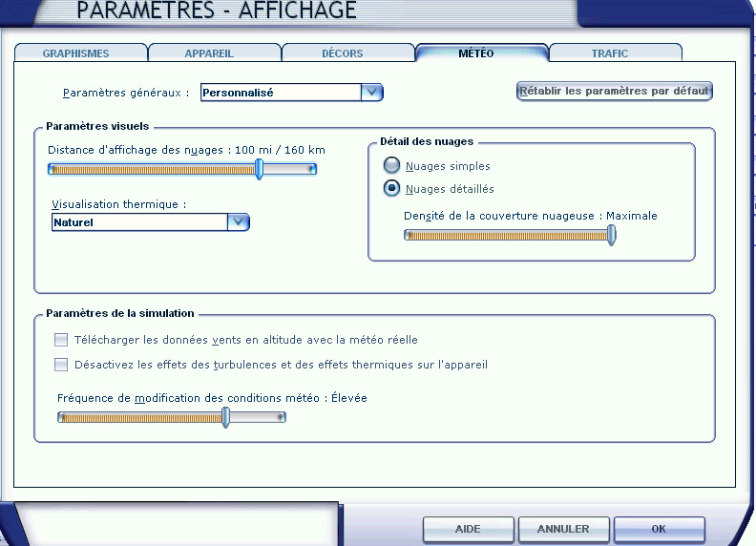Open the APPAREIL tab

coord(214,53)
